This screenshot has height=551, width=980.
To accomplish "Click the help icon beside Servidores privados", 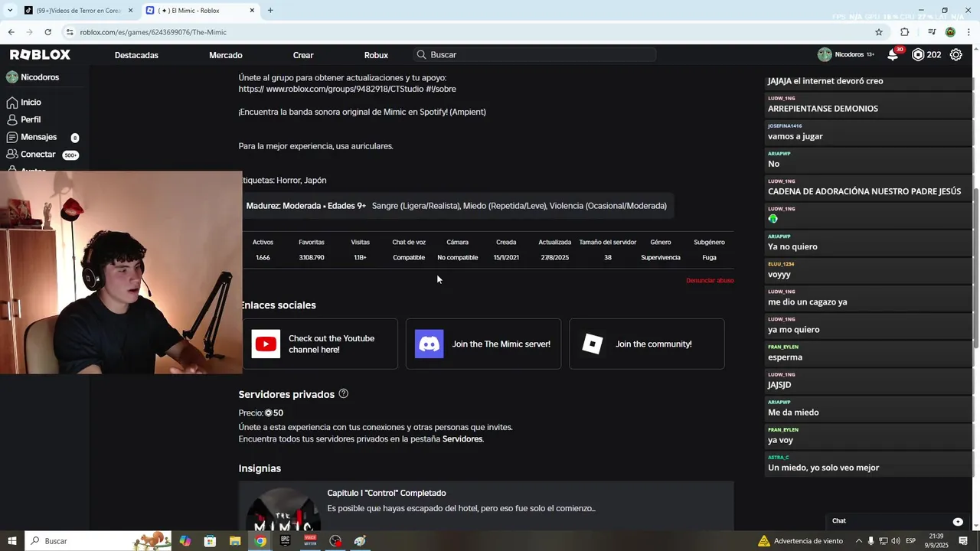I will (343, 394).
